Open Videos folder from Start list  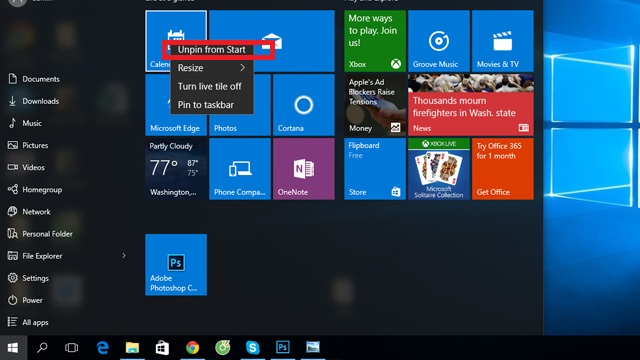(x=26, y=167)
